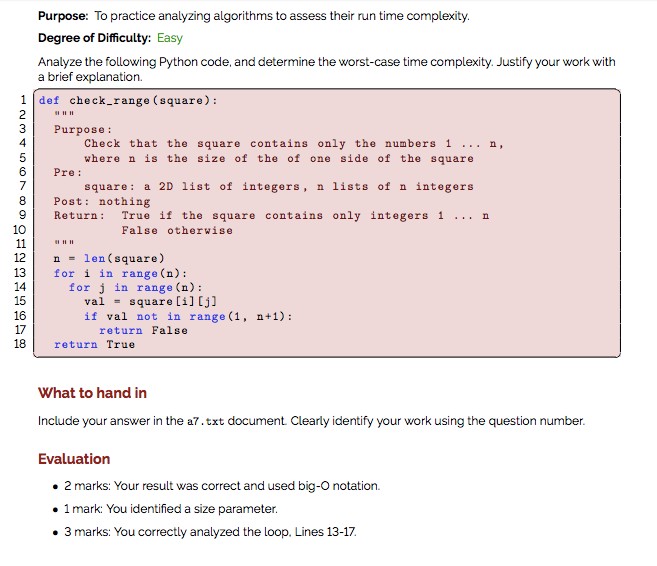Click 'Pre:' docstring line
Viewport: 657px width, 566px height.
[x=67, y=173]
